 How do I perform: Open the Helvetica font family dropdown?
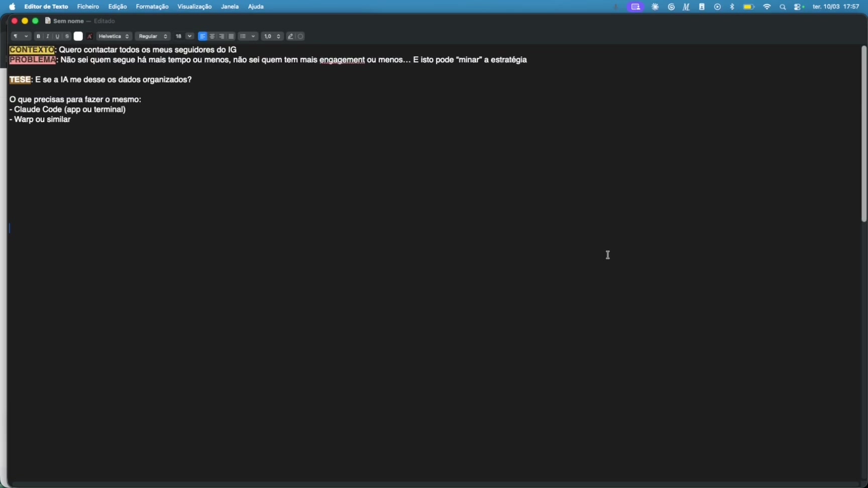(114, 36)
